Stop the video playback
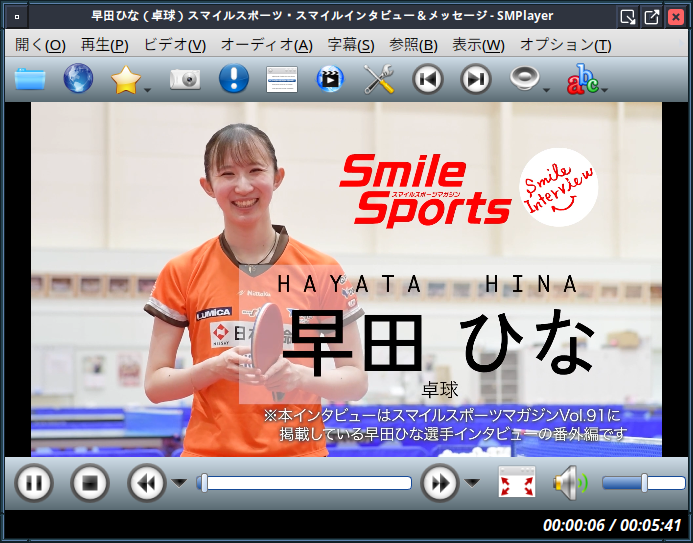 [90, 483]
